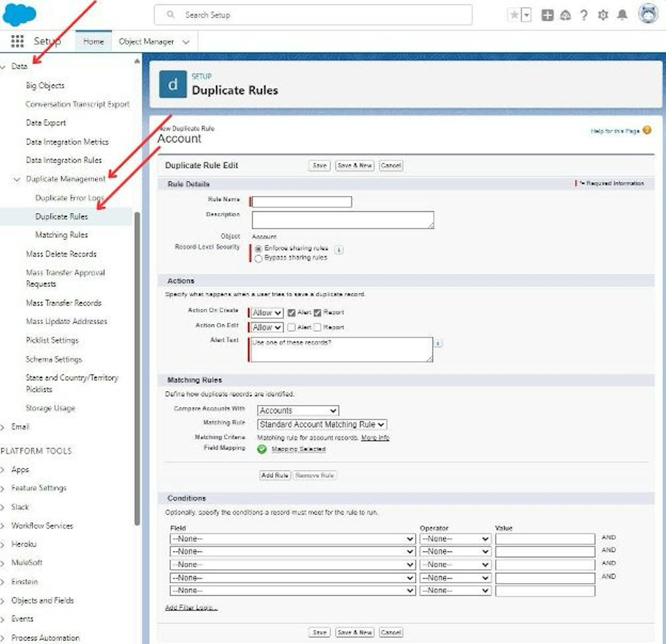Image resolution: width=666 pixels, height=644 pixels.
Task: Click the Trailhead guidance icon
Action: 565,15
